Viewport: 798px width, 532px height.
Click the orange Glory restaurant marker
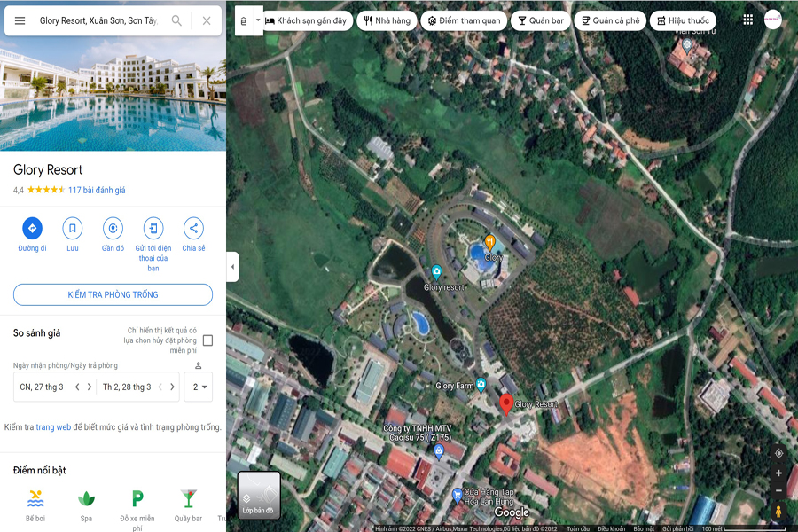click(489, 241)
